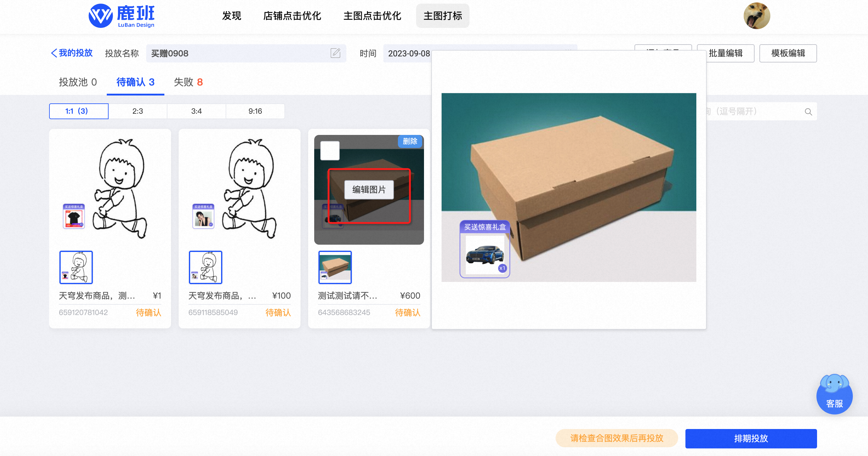Screen dimensions: 868x456
Task: Click the 模板编辑 button
Action: coord(788,53)
